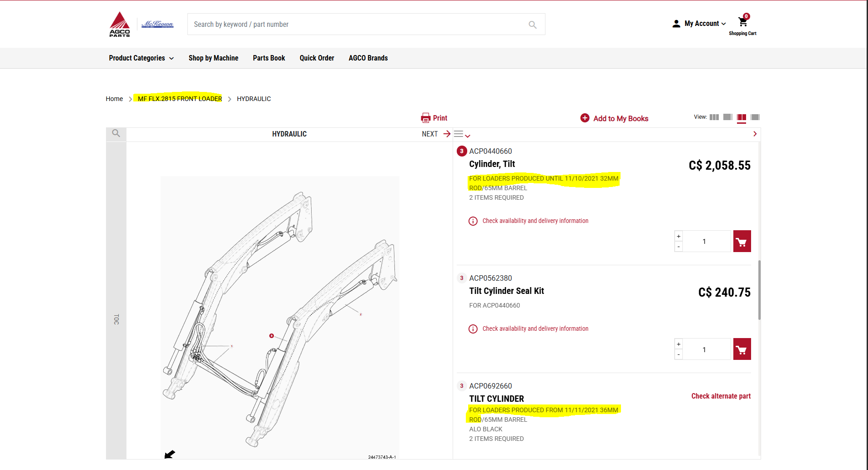Click the Check alternate part link
Screen dimensions: 868x470
click(721, 396)
